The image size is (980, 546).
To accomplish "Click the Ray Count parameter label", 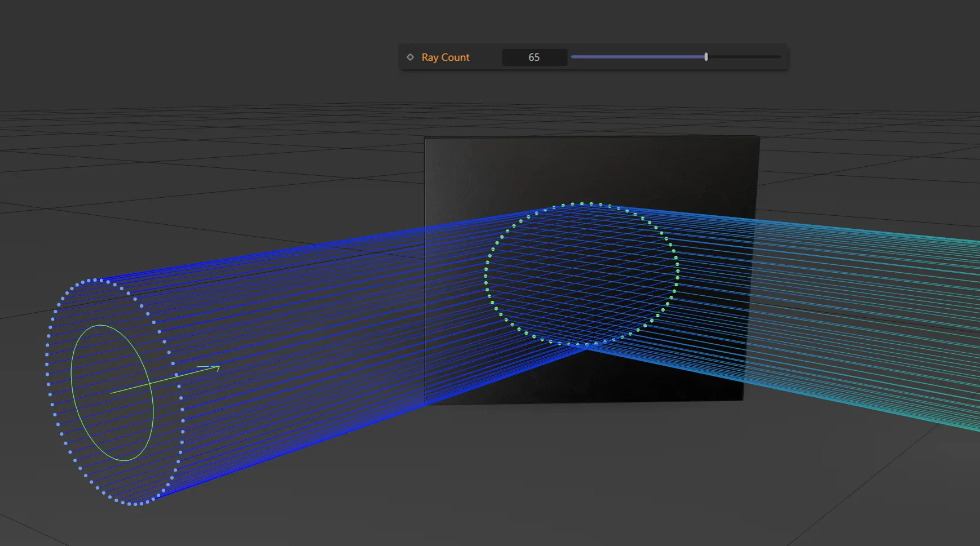I will tap(445, 57).
